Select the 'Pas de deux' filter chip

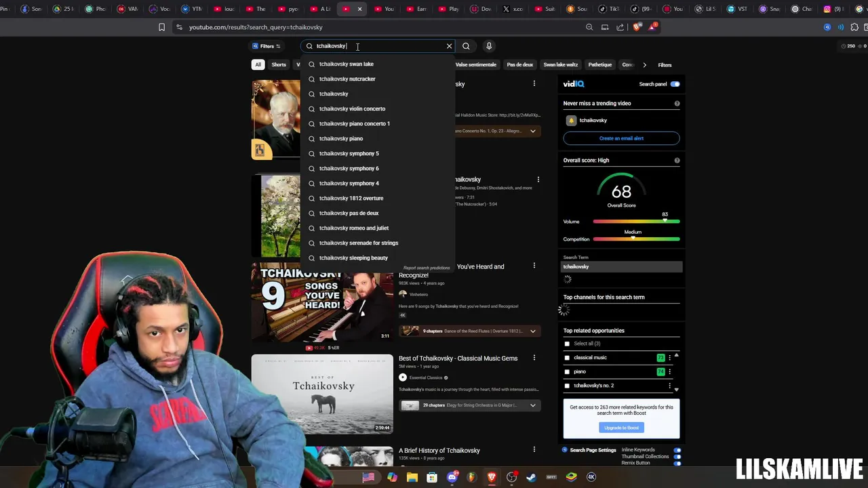(520, 64)
